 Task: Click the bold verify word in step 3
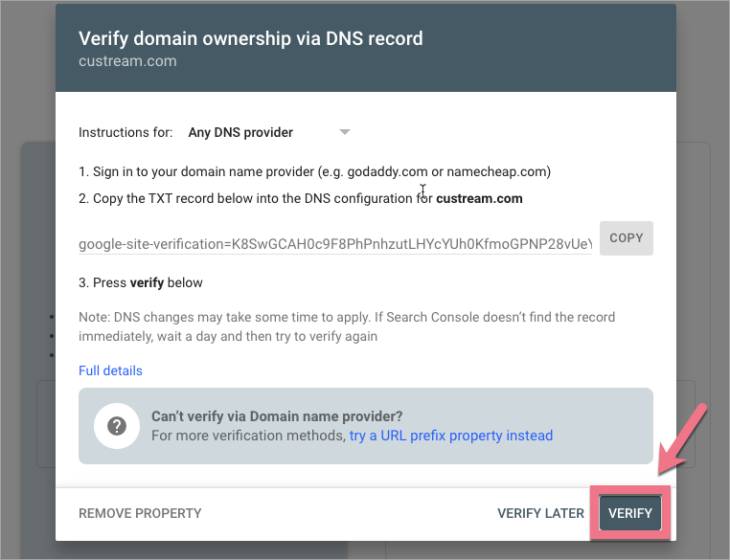pyautogui.click(x=148, y=282)
